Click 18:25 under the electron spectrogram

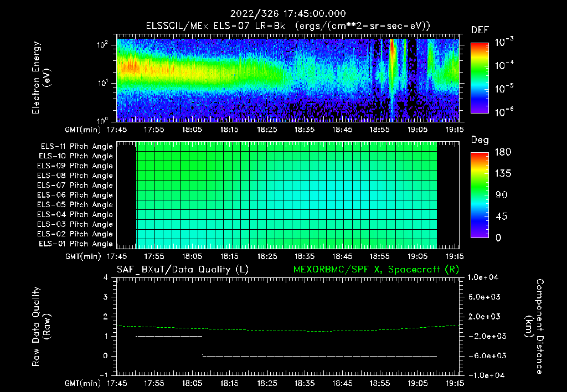coord(267,130)
